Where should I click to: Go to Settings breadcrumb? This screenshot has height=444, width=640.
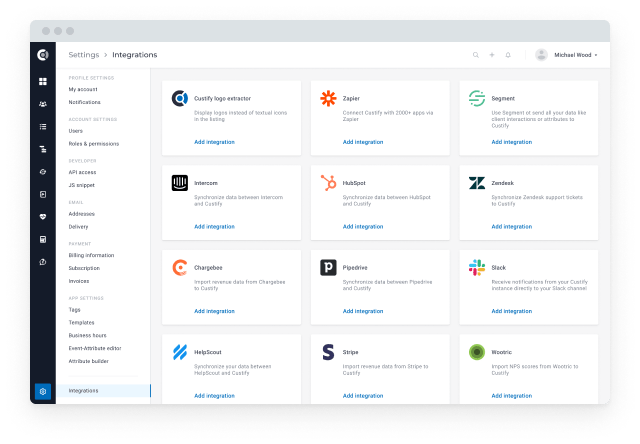[84, 55]
